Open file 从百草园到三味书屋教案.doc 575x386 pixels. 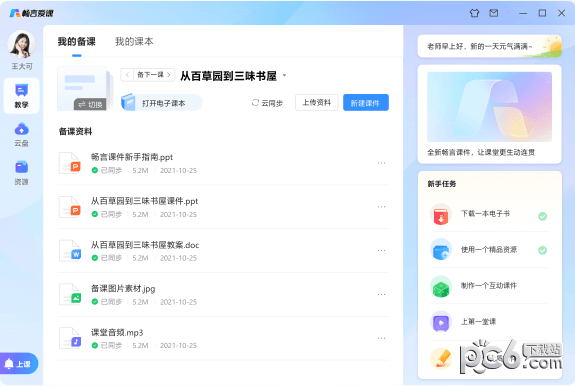145,245
